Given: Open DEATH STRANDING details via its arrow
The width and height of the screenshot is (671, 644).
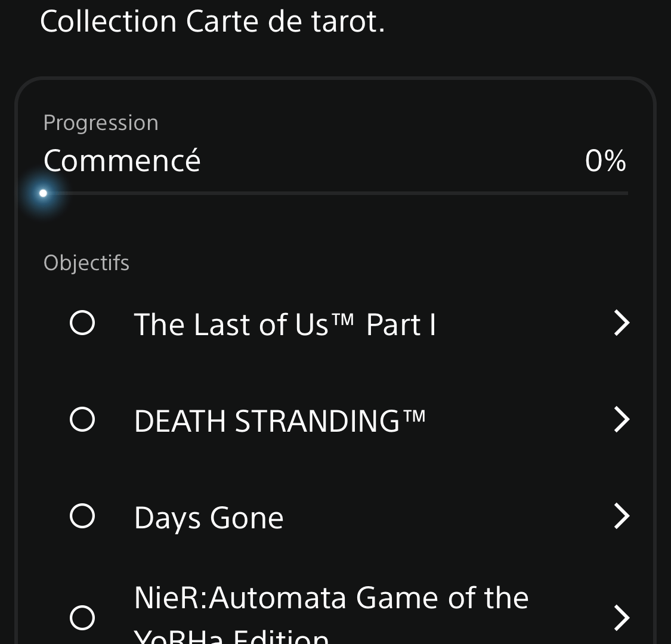Looking at the screenshot, I should click(621, 419).
